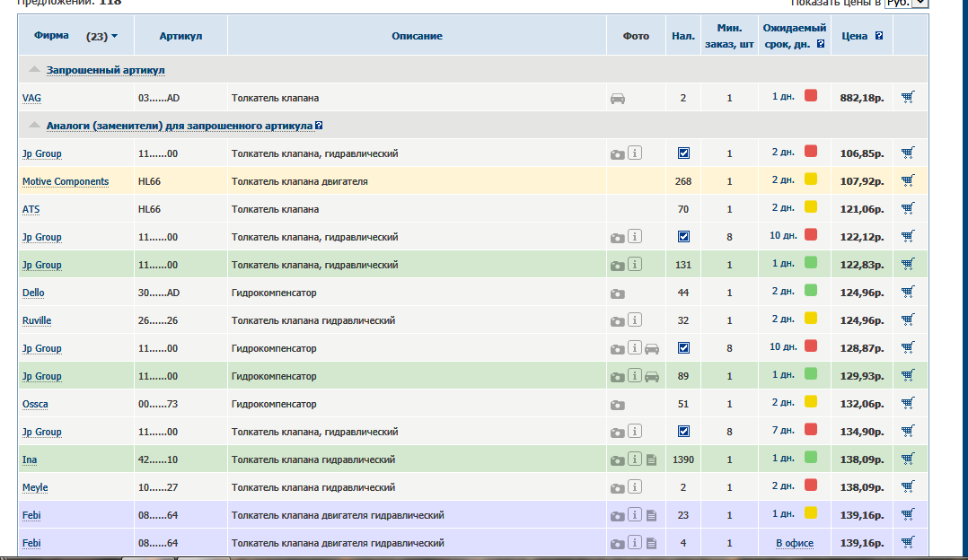Collapse Аналоги (заменители) section triangle
Viewport: 968px width, 560px height.
(x=34, y=127)
